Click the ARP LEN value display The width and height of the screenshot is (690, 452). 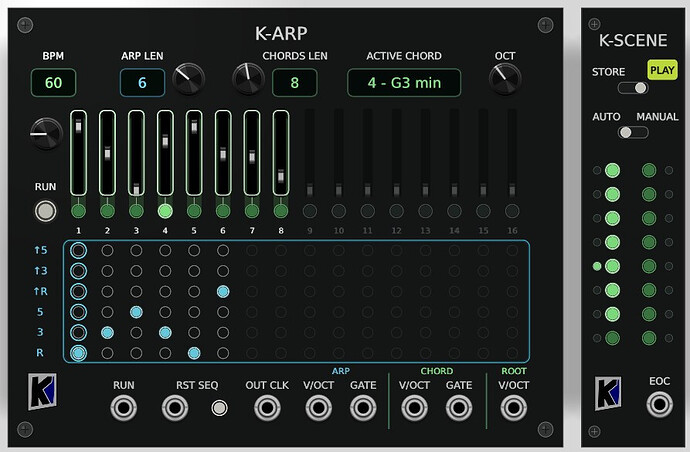click(x=142, y=83)
